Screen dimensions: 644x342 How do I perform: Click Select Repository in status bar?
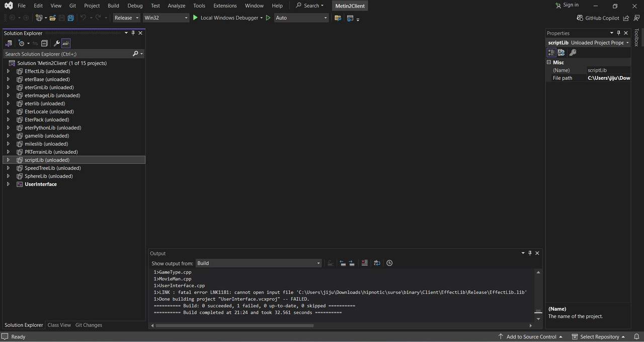point(598,336)
